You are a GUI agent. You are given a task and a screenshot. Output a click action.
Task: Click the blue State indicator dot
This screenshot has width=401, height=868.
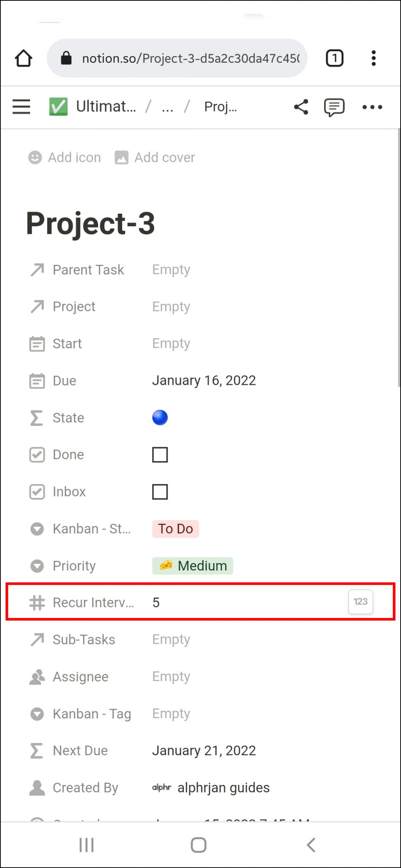[x=160, y=417]
